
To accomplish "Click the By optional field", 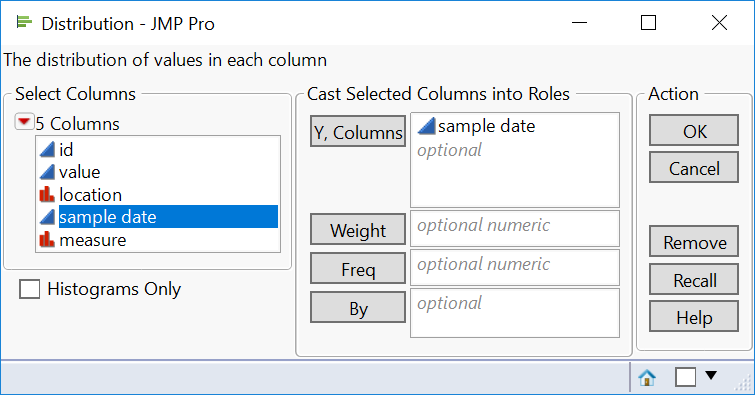I will pyautogui.click(x=515, y=313).
